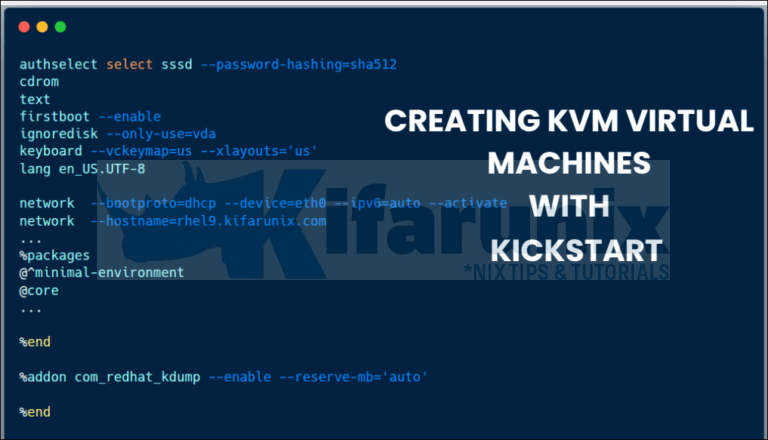
Task: Click the '%addon com_redhat_kdump' text
Action: [110, 377]
